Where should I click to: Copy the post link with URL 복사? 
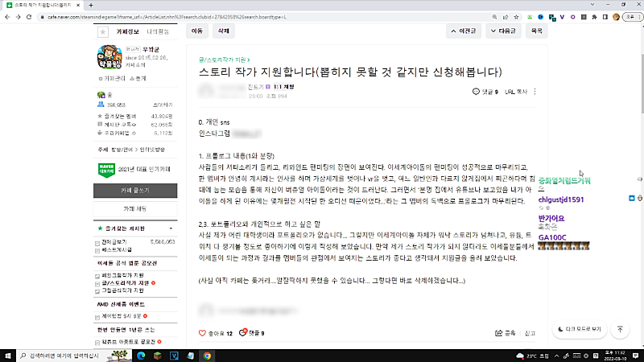(516, 92)
